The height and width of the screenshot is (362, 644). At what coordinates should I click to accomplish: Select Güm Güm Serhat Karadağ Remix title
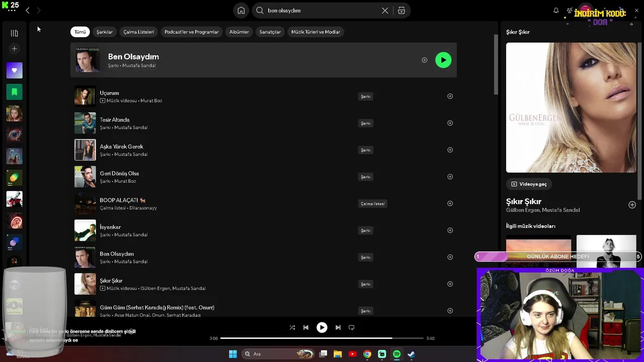[x=157, y=307]
